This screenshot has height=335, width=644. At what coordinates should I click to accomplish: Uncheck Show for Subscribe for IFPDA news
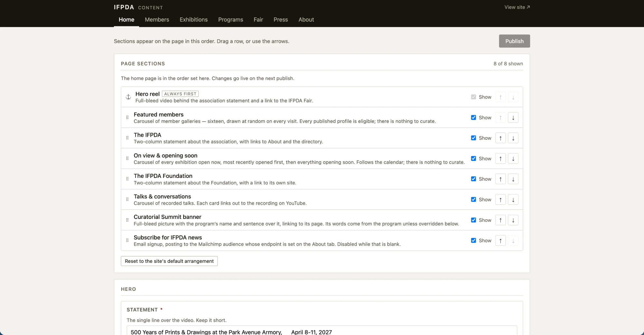pyautogui.click(x=473, y=241)
